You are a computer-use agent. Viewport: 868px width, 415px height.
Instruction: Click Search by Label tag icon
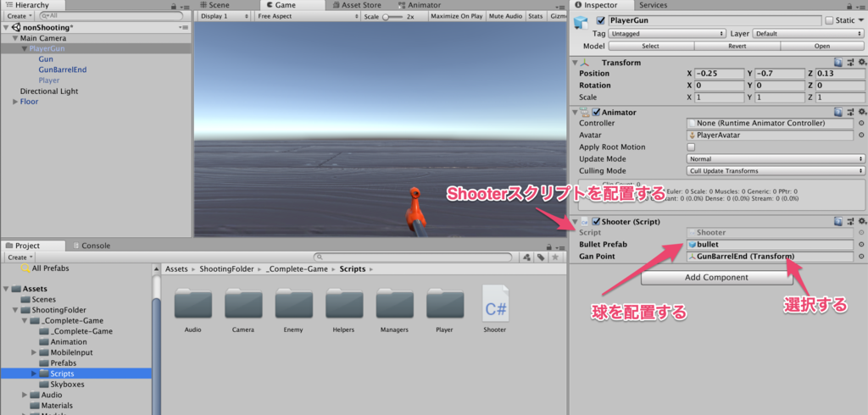point(540,257)
